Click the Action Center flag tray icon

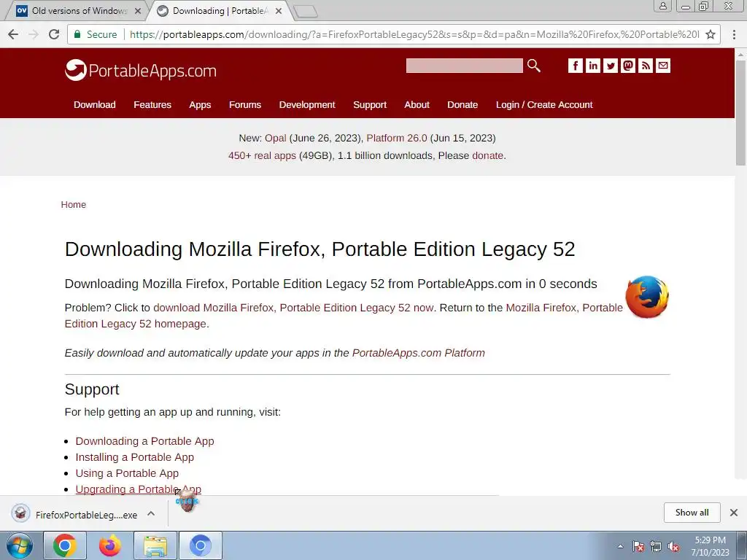(638, 546)
